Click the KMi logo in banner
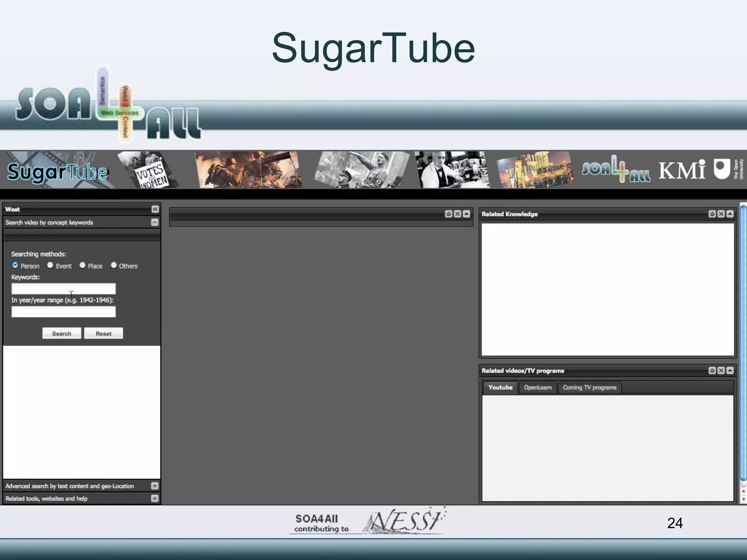 [682, 170]
